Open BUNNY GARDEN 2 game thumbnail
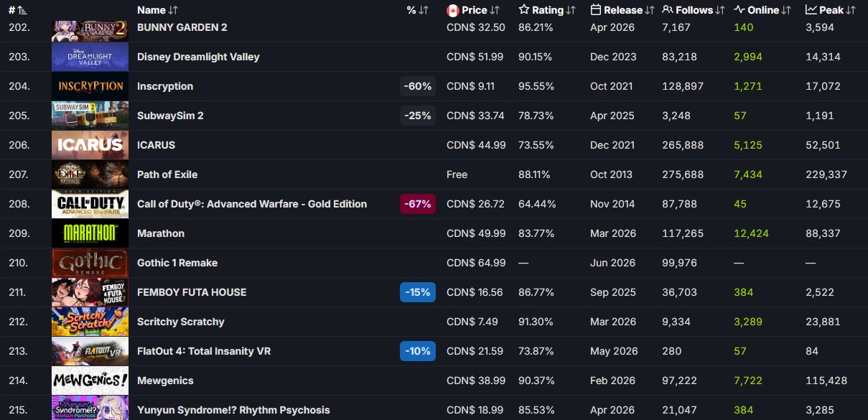Image resolution: width=868 pixels, height=420 pixels. pos(90,29)
